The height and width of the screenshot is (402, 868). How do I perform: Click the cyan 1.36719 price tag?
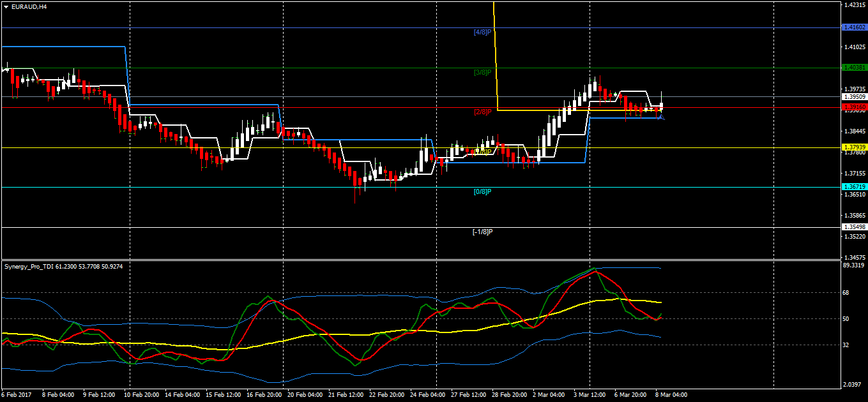[x=855, y=186]
